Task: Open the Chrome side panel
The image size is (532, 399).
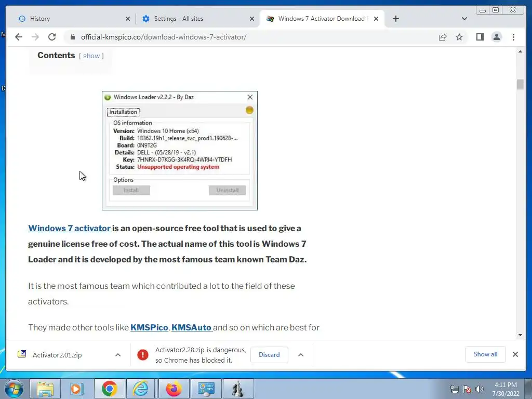Action: [480, 37]
